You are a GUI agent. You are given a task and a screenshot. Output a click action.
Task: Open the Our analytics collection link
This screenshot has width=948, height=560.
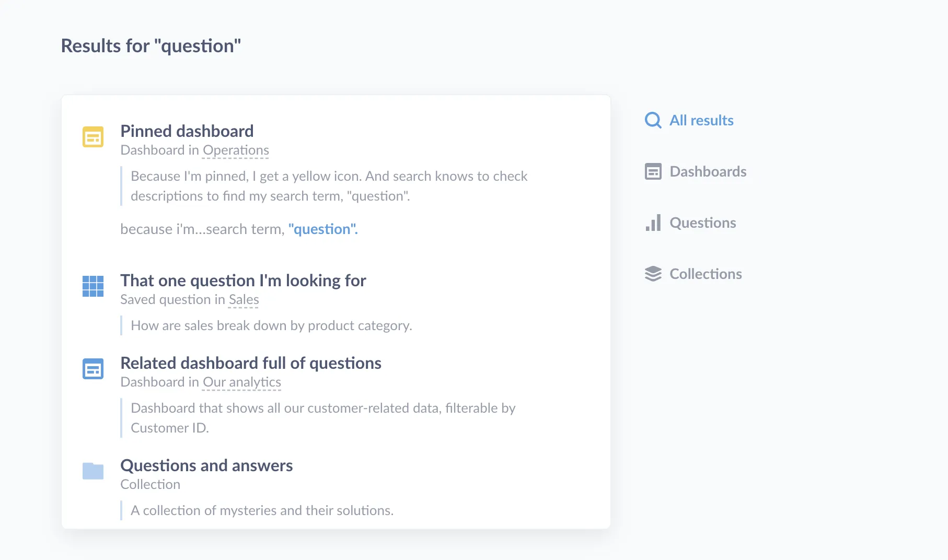[x=241, y=382]
